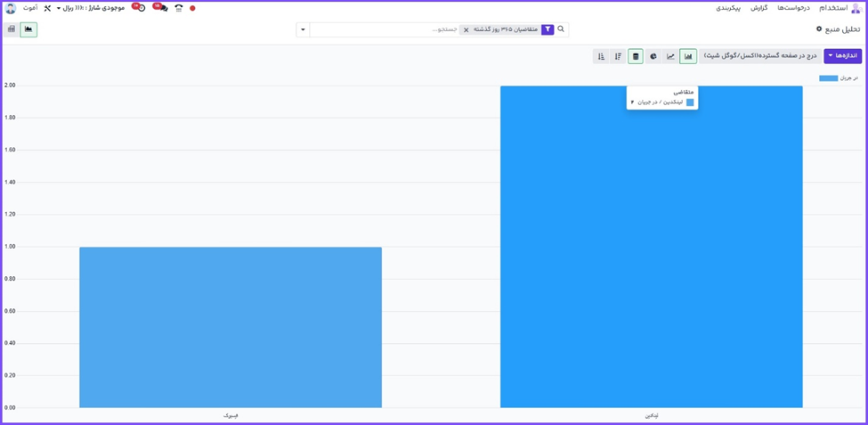The image size is (868, 425).
Task: Expand the اندازه‌ها measures dropdown
Action: click(842, 56)
